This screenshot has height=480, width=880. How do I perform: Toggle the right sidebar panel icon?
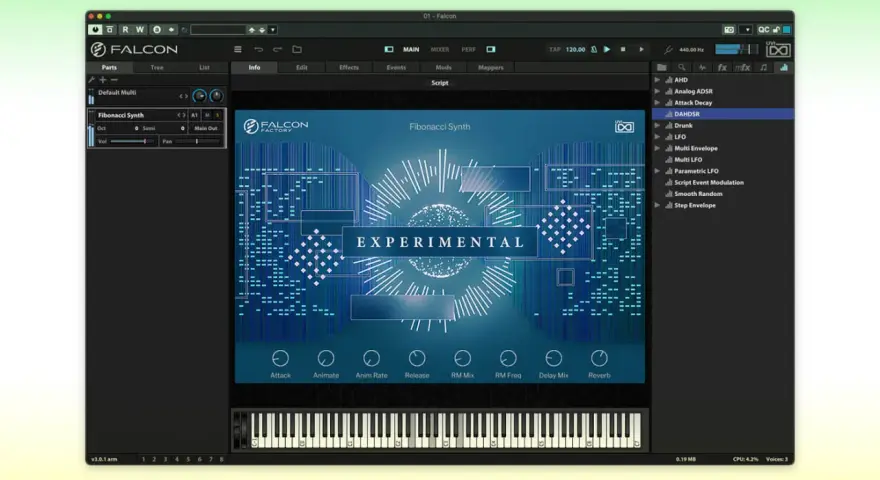click(x=491, y=49)
